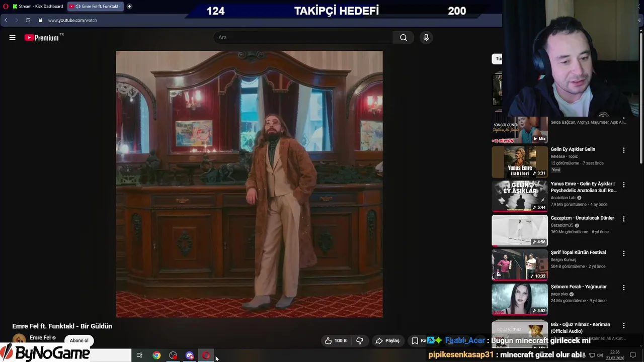The image size is (644, 362).
Task: Open OBS Studio from taskbar
Action: click(x=173, y=355)
